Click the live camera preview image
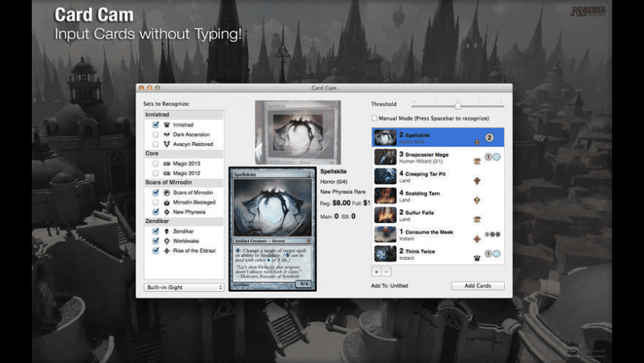Viewport: 644px width, 363px height. (x=298, y=132)
